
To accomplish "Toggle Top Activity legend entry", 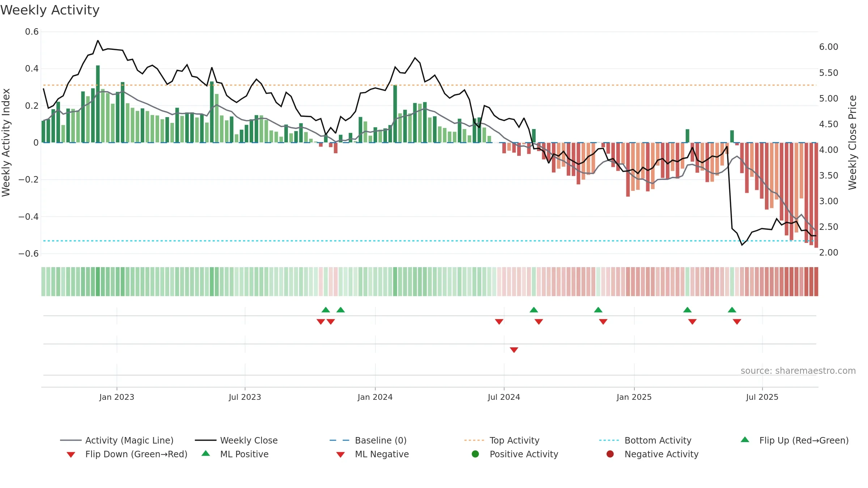I will pos(502,440).
